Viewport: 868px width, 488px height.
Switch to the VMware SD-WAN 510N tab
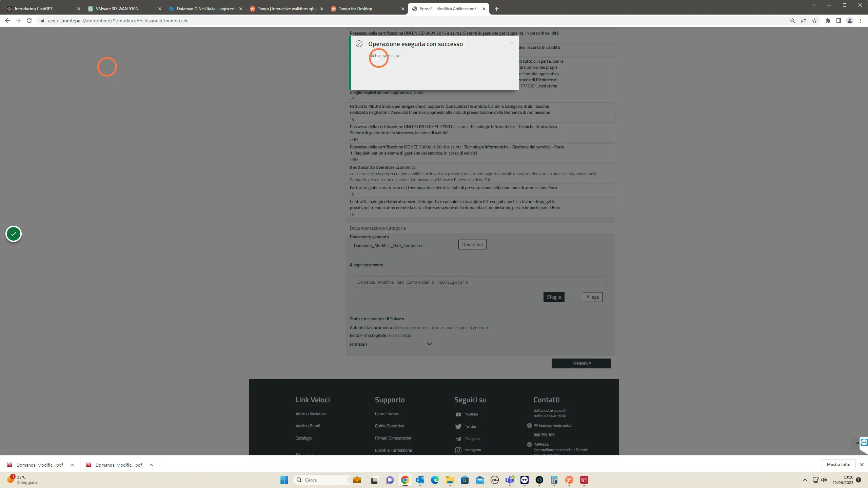pos(124,9)
